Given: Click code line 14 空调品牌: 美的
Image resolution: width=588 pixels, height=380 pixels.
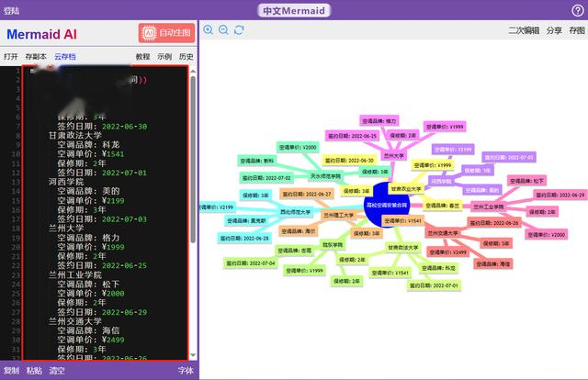Looking at the screenshot, I should point(88,191).
